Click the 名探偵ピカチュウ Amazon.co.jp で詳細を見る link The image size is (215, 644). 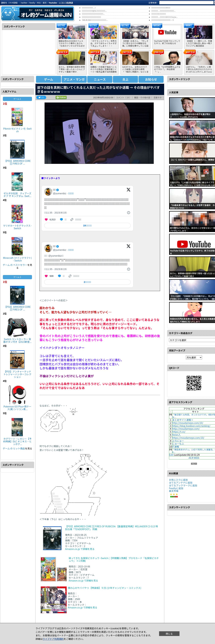pyautogui.click(x=83, y=580)
